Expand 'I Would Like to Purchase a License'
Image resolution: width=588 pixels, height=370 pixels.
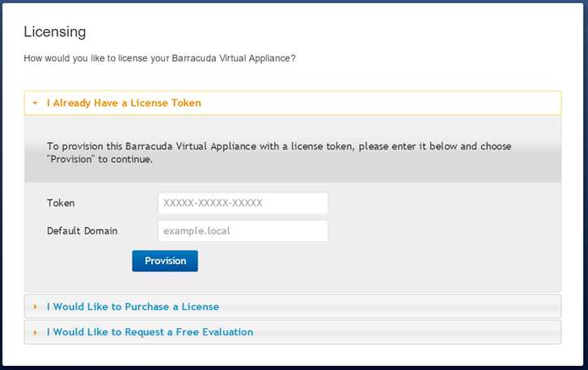[293, 306]
